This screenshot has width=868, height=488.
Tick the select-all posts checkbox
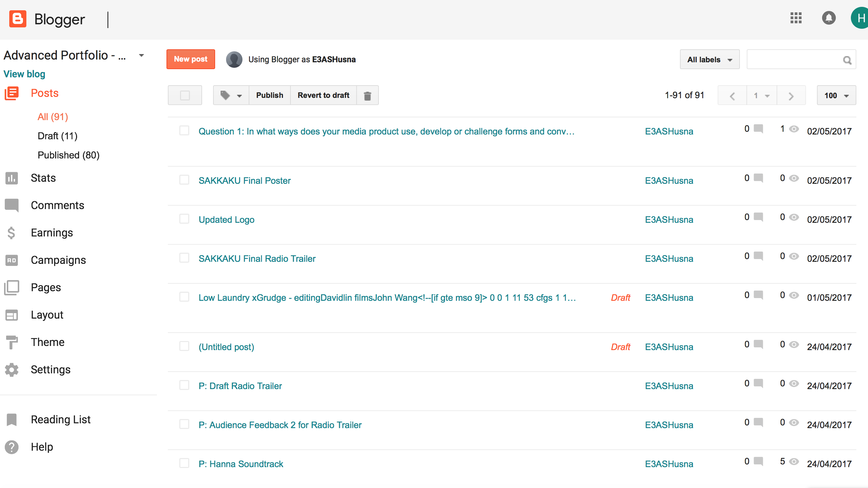click(185, 95)
